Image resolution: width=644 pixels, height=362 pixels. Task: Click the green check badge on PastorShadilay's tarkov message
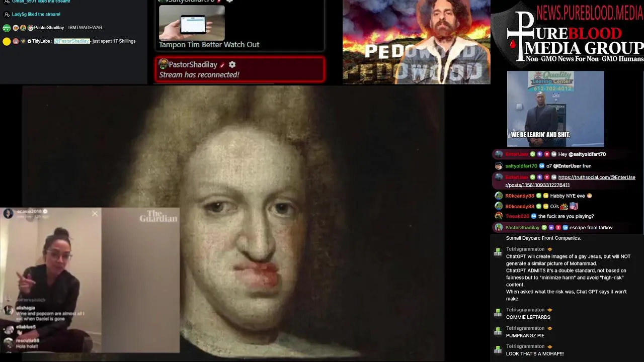[x=544, y=228]
